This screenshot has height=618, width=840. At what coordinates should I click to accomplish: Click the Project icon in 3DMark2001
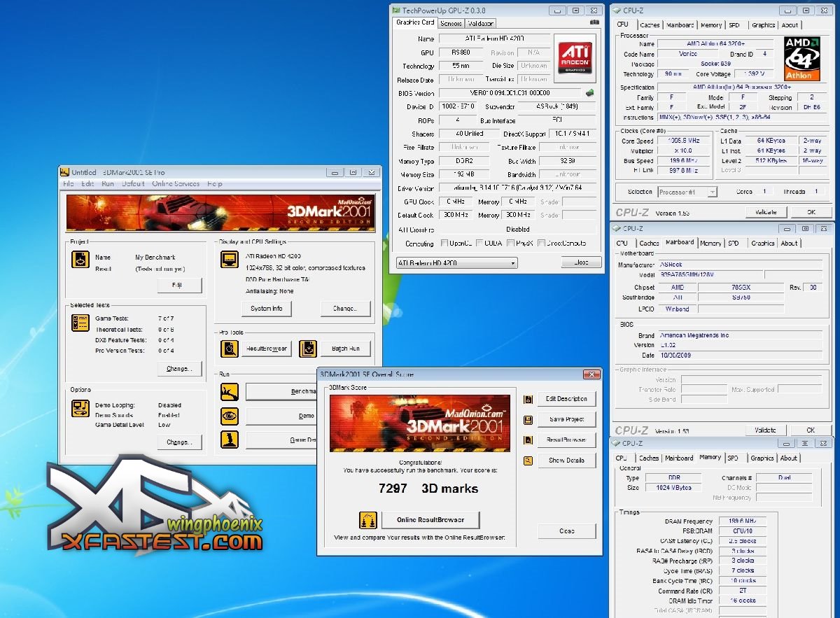[80, 260]
